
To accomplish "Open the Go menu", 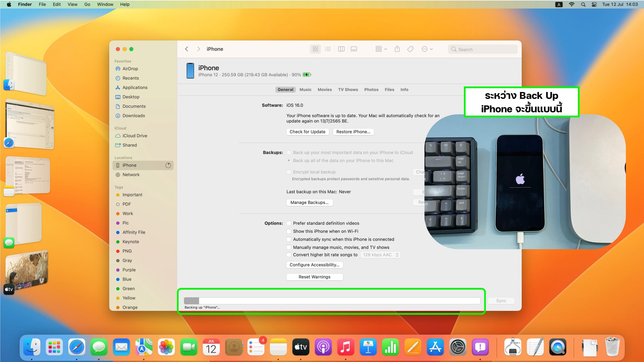I will [x=87, y=4].
